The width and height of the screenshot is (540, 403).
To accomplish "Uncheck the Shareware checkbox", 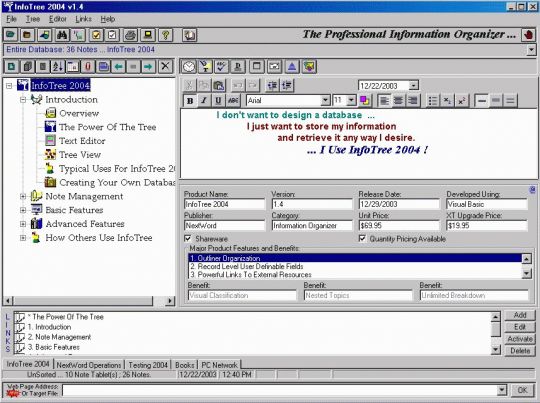I will pos(188,238).
